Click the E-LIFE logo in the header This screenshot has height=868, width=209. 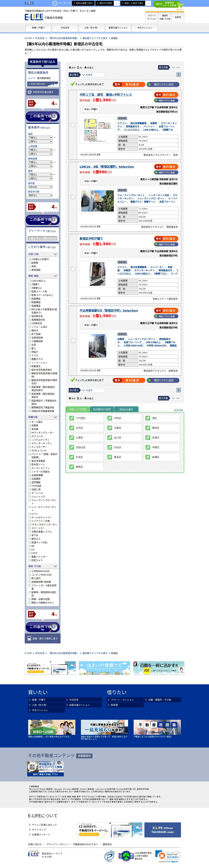[34, 17]
